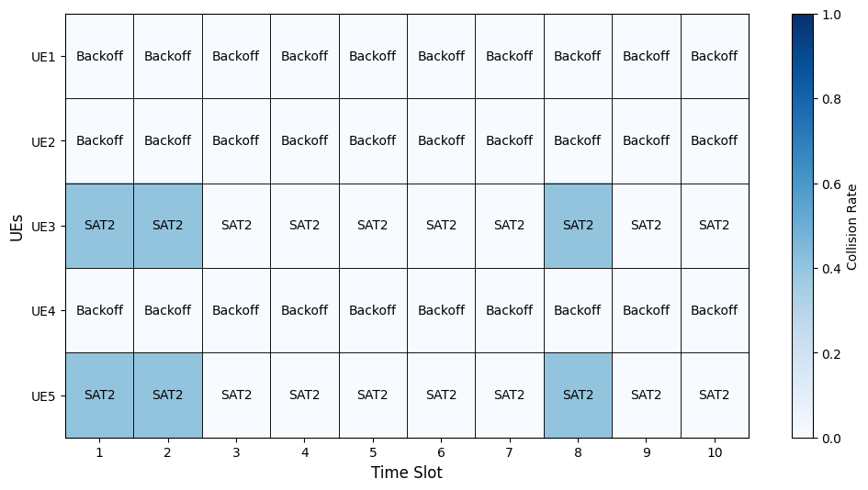The height and width of the screenshot is (490, 868).
Task: Pick the UE3 SAT2 cell in time slot 4
Action: (304, 226)
